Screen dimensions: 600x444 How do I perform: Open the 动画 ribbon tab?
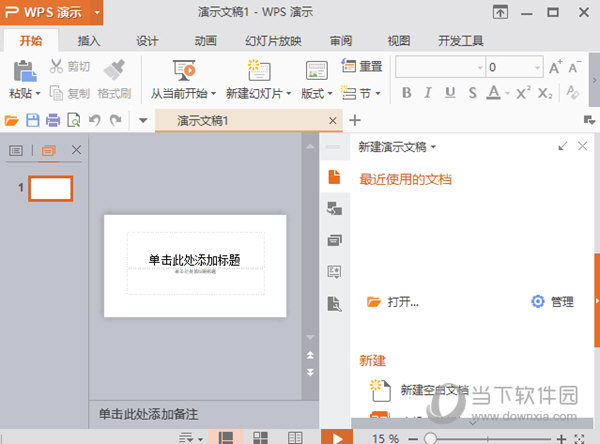[x=205, y=41]
